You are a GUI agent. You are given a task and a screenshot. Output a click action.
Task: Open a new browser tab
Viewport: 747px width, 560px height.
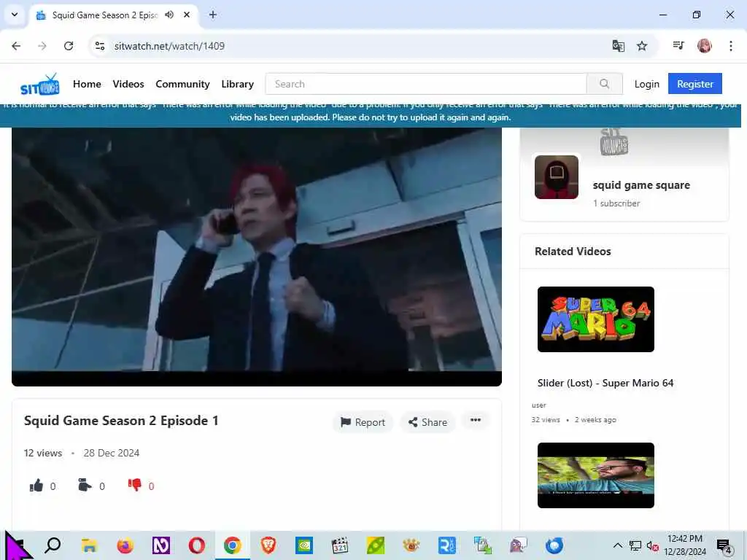[213, 15]
